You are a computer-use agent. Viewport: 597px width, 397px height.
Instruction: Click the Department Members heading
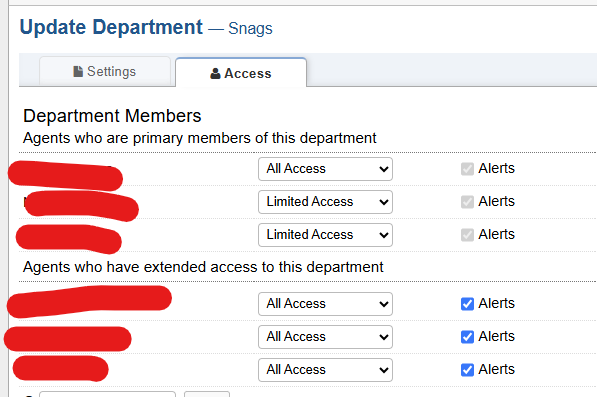click(x=112, y=116)
